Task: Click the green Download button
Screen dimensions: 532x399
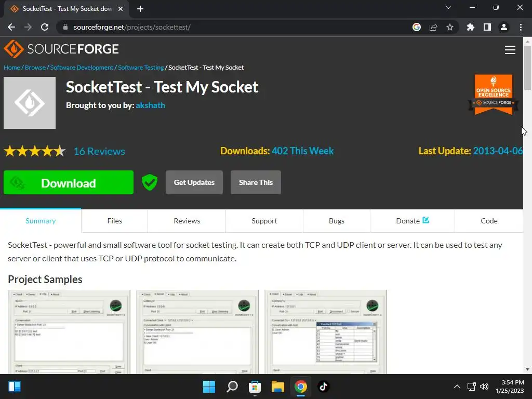Action: pos(69,182)
